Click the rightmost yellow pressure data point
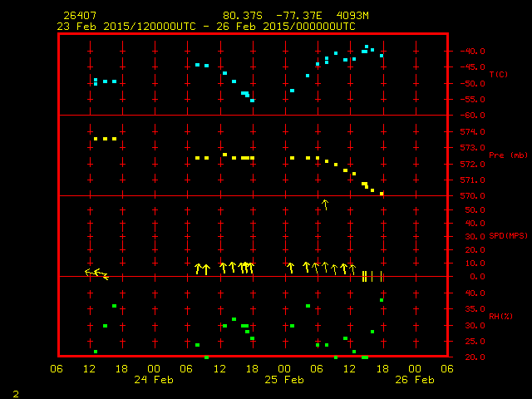 point(382,194)
